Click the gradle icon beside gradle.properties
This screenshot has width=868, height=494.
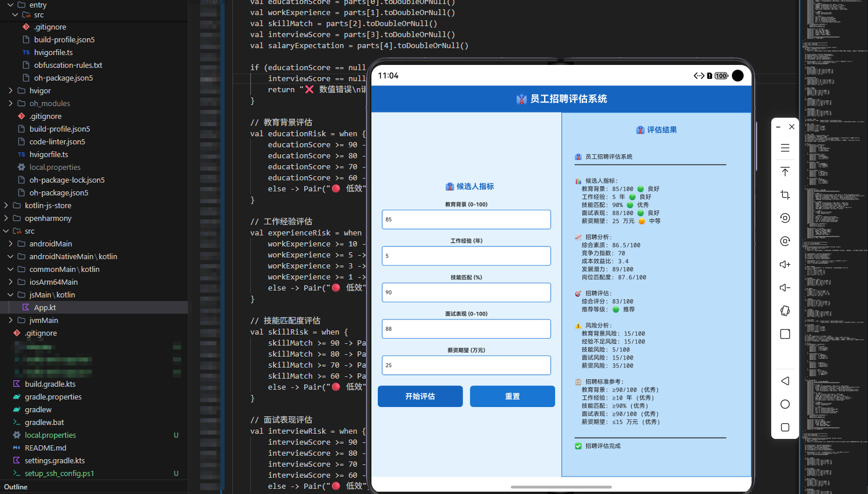pos(17,397)
